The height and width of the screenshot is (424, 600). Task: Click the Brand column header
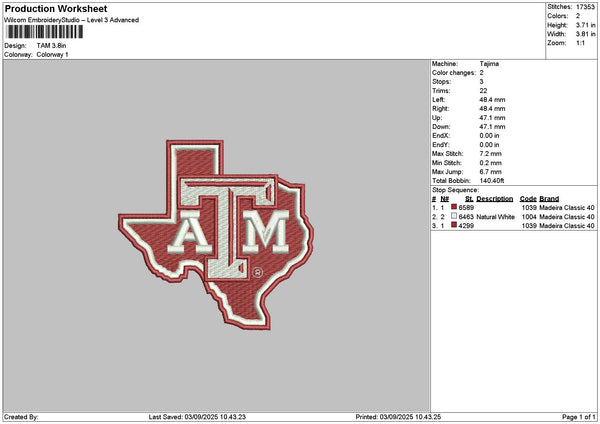549,199
